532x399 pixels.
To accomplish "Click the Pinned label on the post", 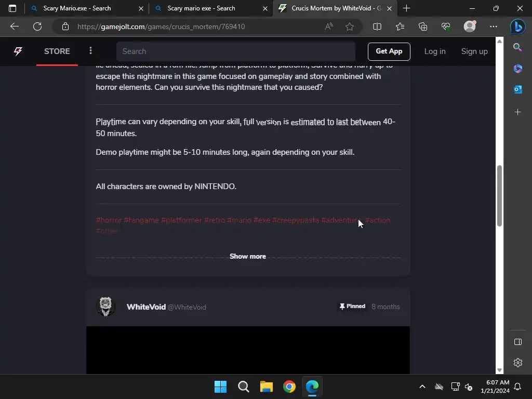I will coord(352,307).
